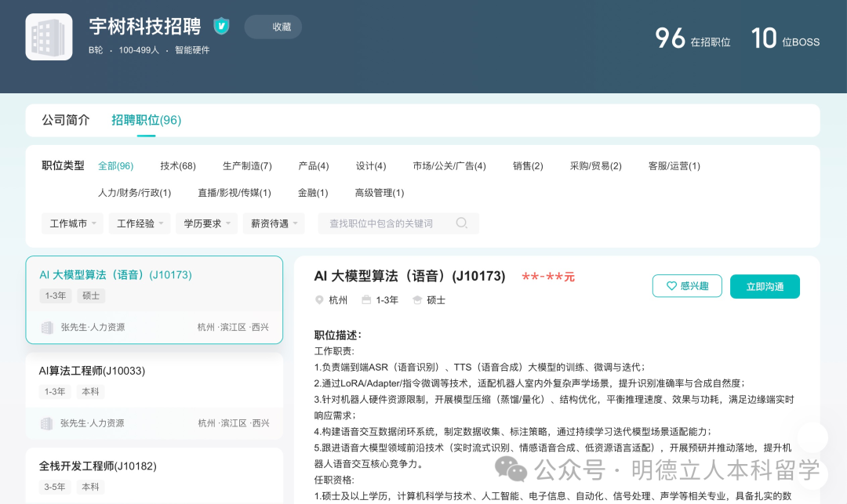
Task: Click recruiter avatar icon in AI 大模型算法 card
Action: [47, 328]
